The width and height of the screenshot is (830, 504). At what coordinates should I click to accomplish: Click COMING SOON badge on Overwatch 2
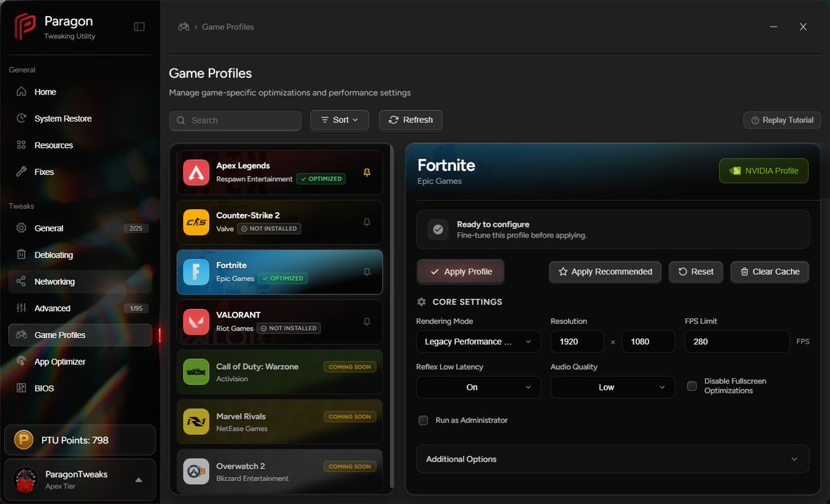click(x=350, y=467)
